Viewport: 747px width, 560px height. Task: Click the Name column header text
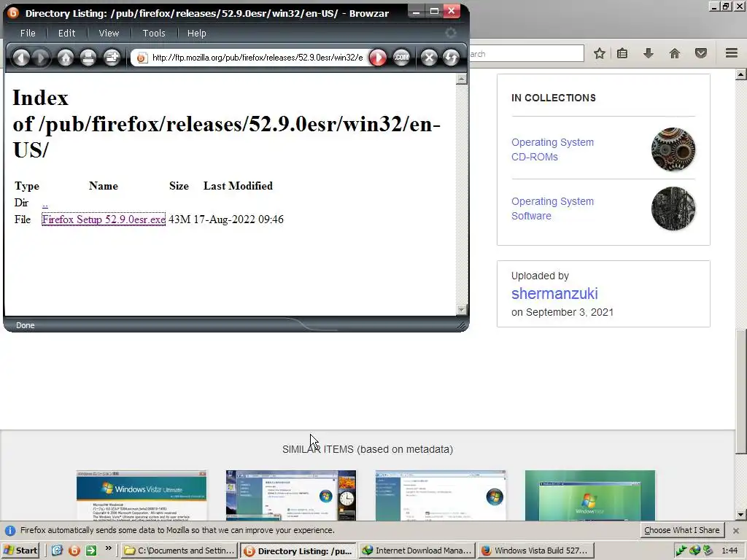coord(104,186)
